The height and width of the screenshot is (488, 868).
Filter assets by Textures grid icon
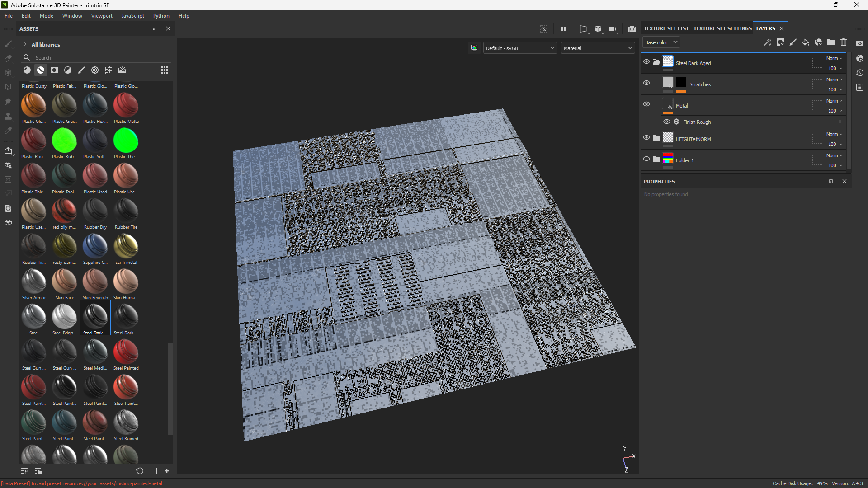tap(108, 70)
